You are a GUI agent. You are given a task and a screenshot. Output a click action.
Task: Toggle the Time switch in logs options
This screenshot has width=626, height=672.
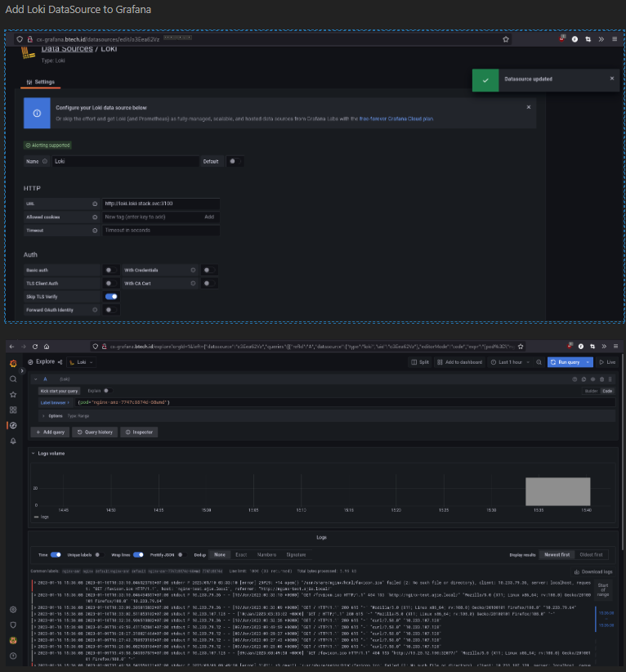click(x=56, y=554)
